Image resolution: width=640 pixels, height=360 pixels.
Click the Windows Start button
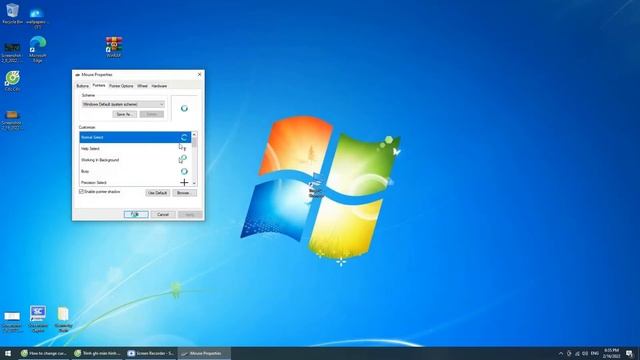[8, 353]
